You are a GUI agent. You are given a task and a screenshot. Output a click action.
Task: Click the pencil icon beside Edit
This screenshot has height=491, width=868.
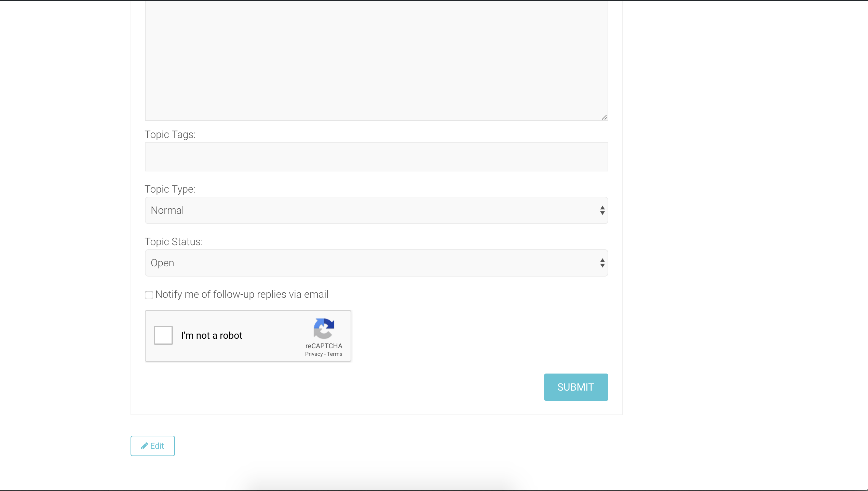click(x=145, y=446)
